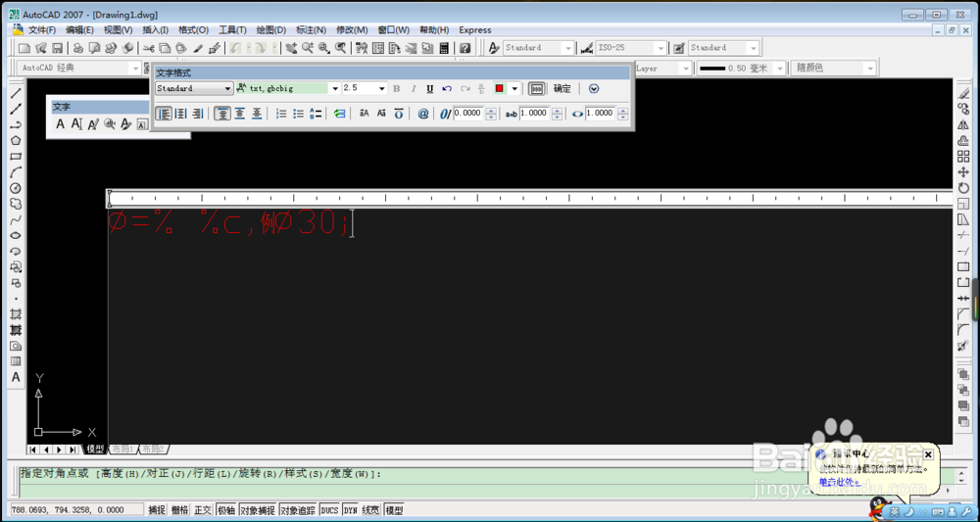Click Multiline Text icon in 文字 toolbar
980x522 pixels.
(61, 124)
